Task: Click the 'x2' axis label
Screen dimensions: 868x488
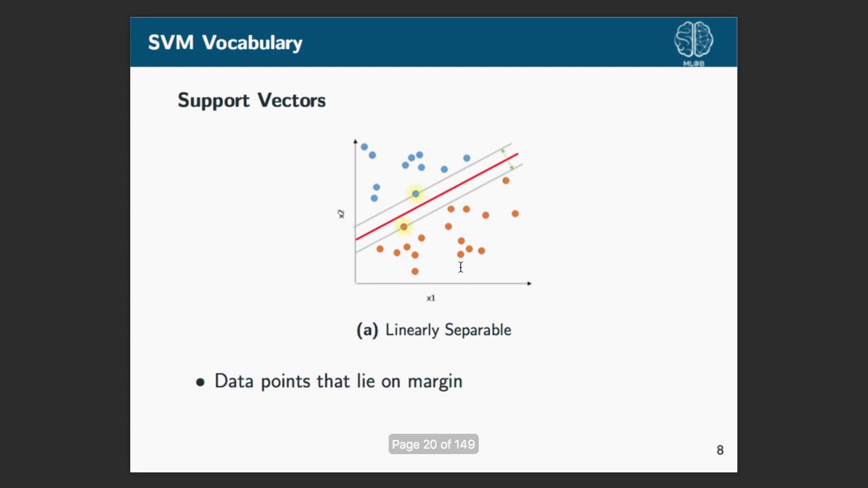Action: [x=341, y=213]
